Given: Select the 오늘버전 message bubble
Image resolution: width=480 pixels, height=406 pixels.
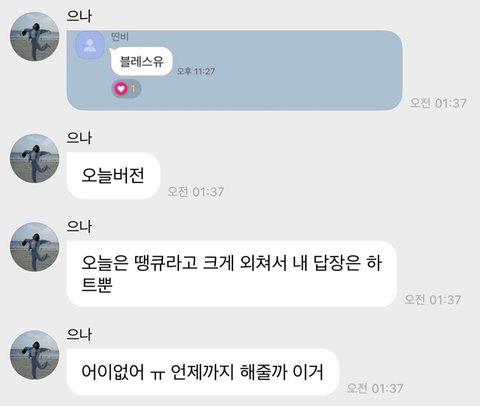Looking at the screenshot, I should point(113,176).
